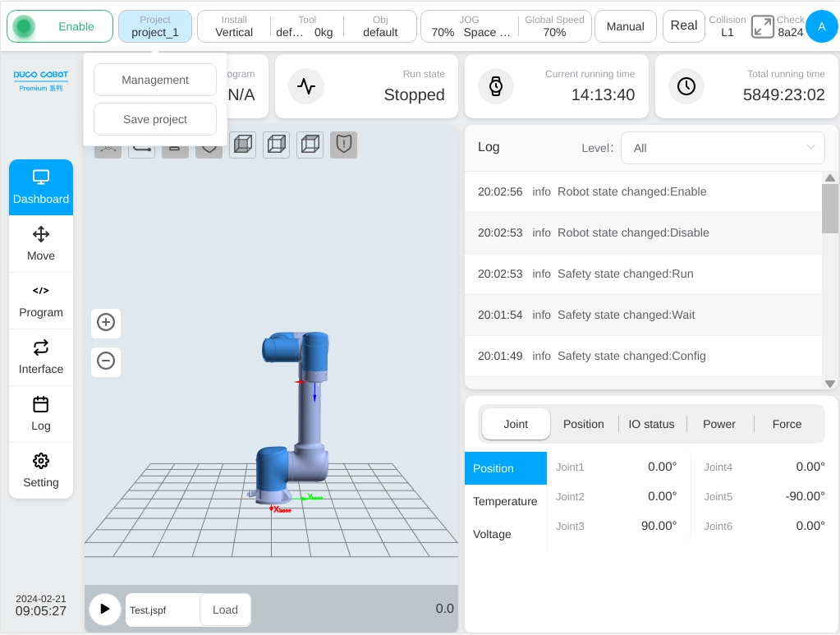Open the Setting gear in sidebar

click(x=41, y=471)
